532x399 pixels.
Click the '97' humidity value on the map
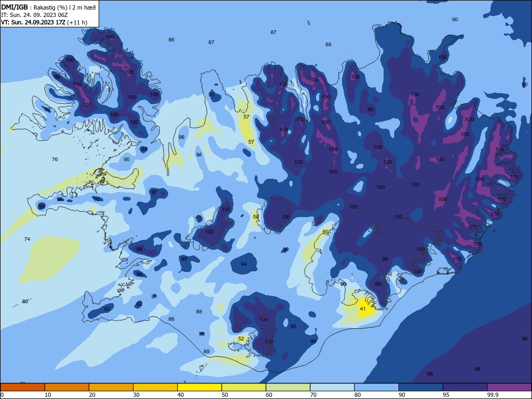[154, 192]
